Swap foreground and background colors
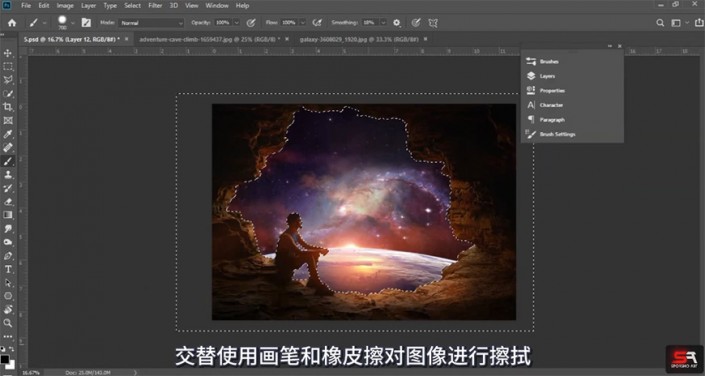 pyautogui.click(x=12, y=349)
